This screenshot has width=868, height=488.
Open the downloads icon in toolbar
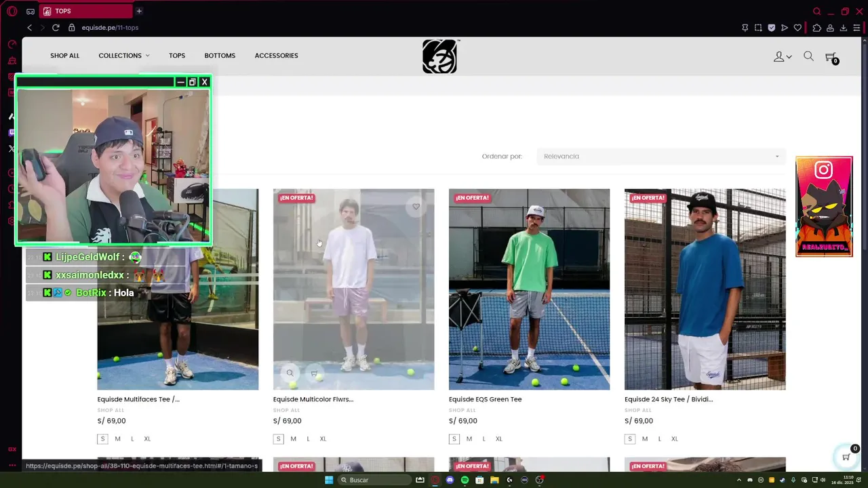tap(843, 28)
